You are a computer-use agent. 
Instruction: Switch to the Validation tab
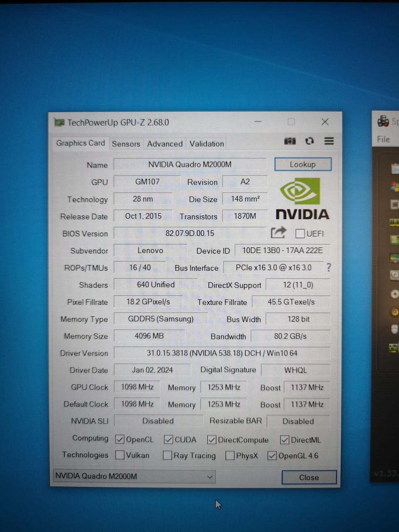pos(207,144)
